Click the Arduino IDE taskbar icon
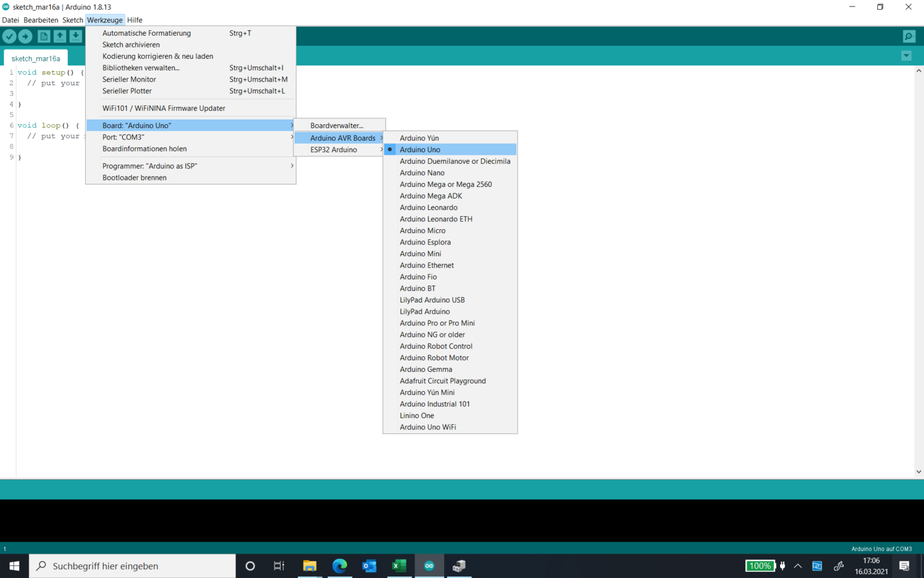This screenshot has height=578, width=924. (x=430, y=565)
